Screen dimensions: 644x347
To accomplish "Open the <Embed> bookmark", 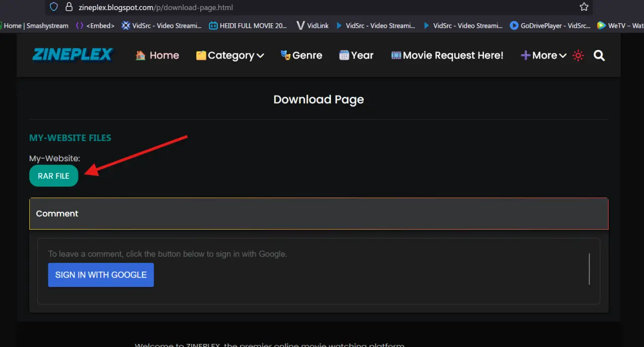I will click(x=95, y=25).
